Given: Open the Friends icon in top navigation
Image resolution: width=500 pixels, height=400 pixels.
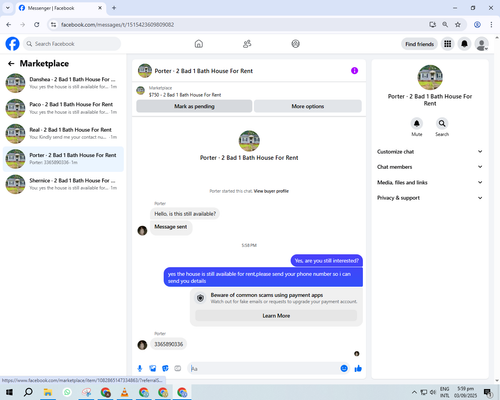Looking at the screenshot, I should click(x=247, y=44).
